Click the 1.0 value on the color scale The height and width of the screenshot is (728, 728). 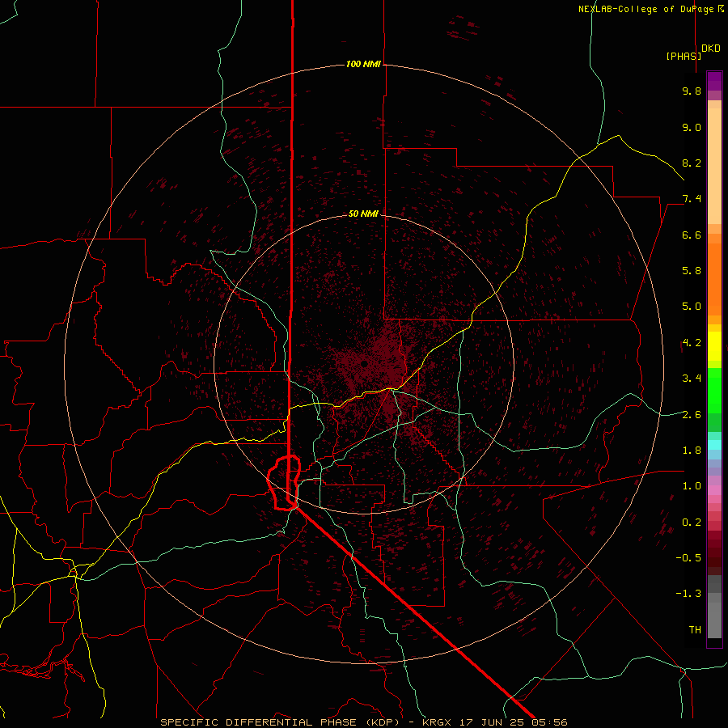click(x=692, y=486)
